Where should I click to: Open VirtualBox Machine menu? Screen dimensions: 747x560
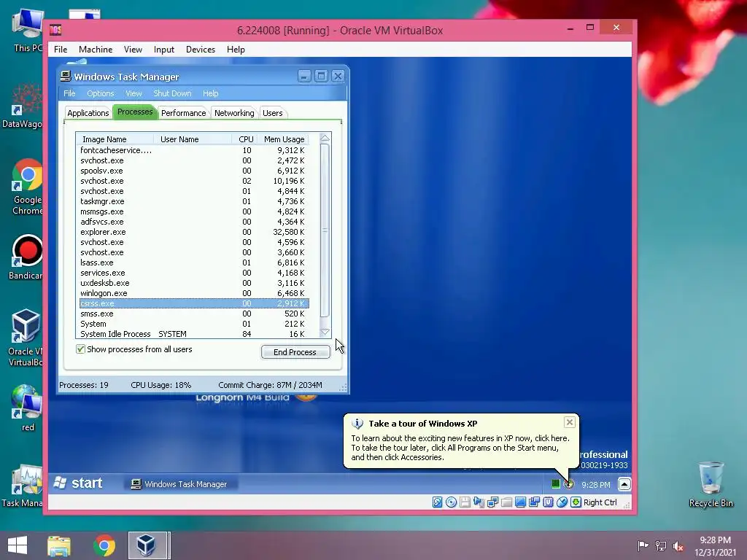(x=96, y=50)
